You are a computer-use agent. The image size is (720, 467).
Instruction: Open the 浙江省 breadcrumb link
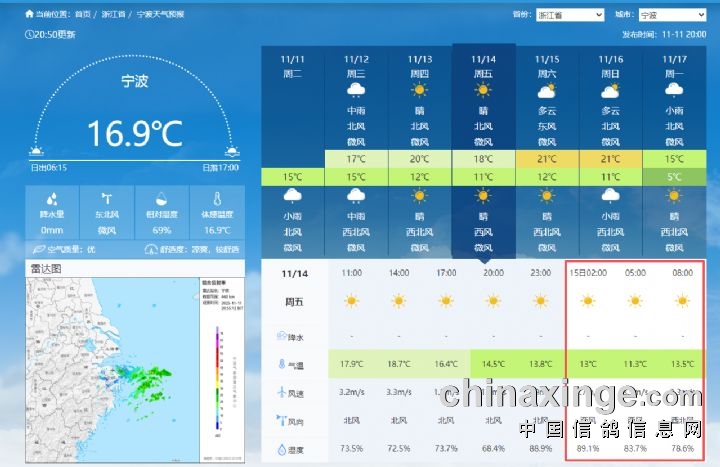(x=112, y=15)
